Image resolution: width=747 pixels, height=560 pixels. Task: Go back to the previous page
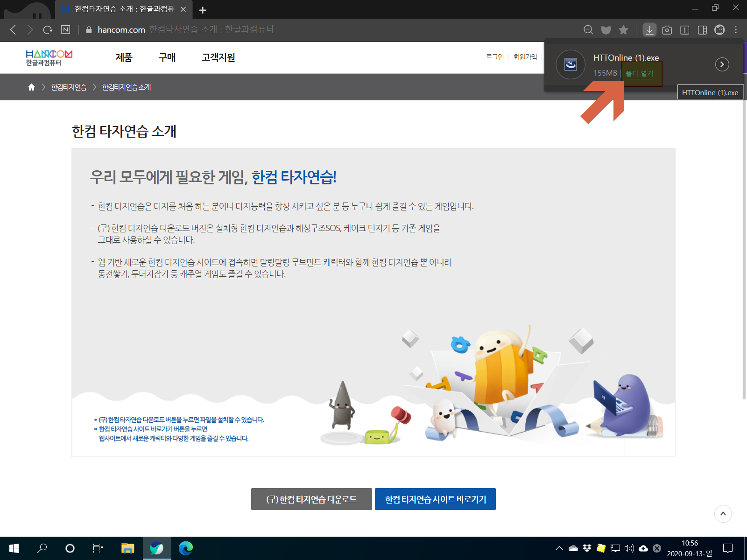(x=13, y=30)
